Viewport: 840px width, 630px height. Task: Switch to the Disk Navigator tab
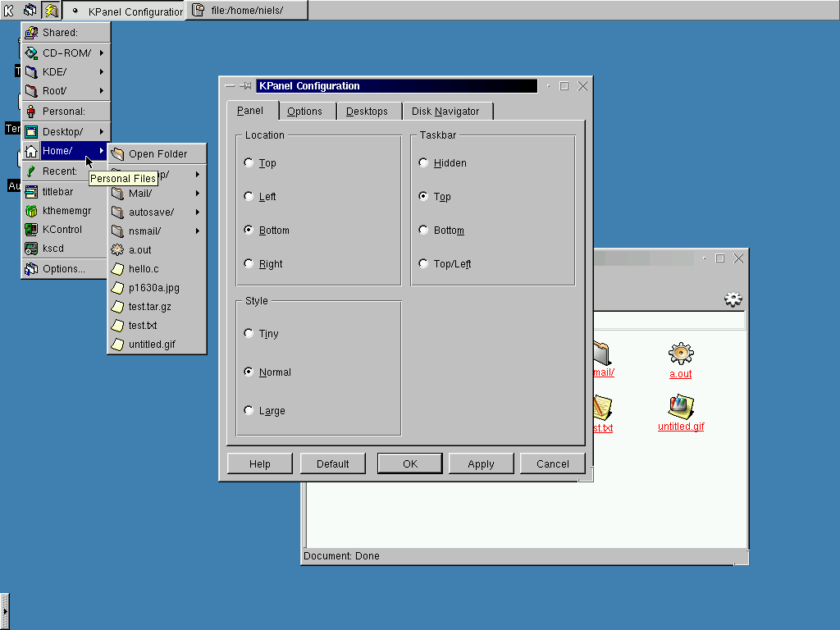pos(447,111)
